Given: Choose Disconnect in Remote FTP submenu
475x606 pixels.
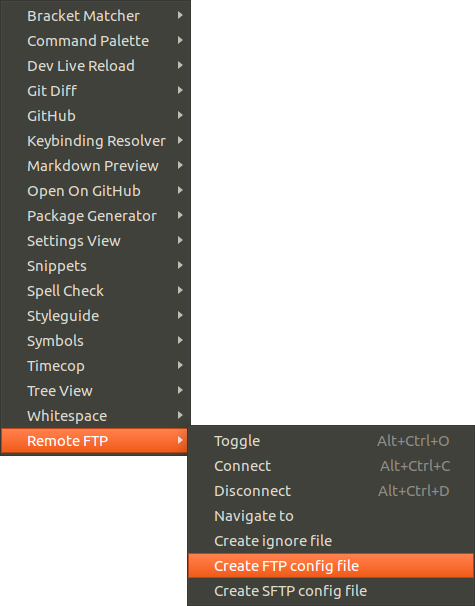Looking at the screenshot, I should 331,491.
